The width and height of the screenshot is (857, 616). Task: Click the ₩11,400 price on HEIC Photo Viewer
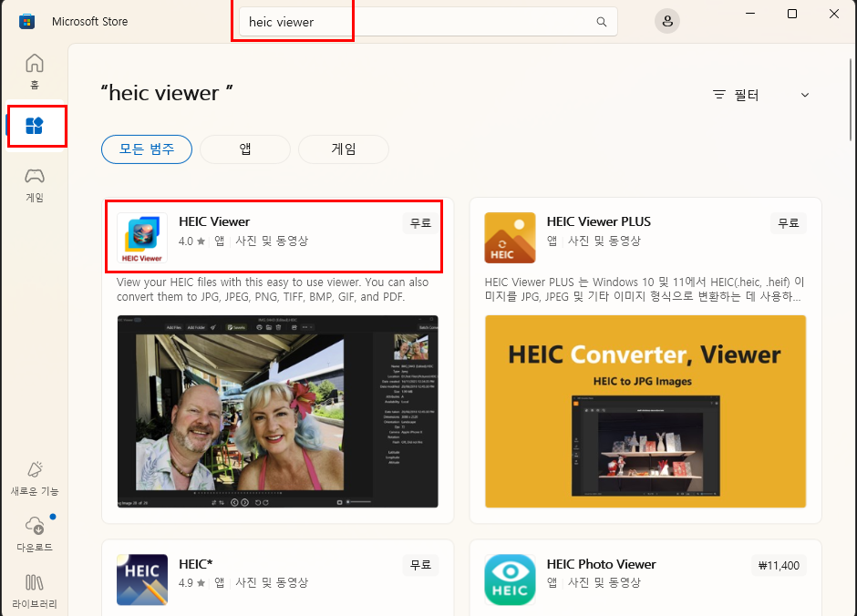point(779,565)
